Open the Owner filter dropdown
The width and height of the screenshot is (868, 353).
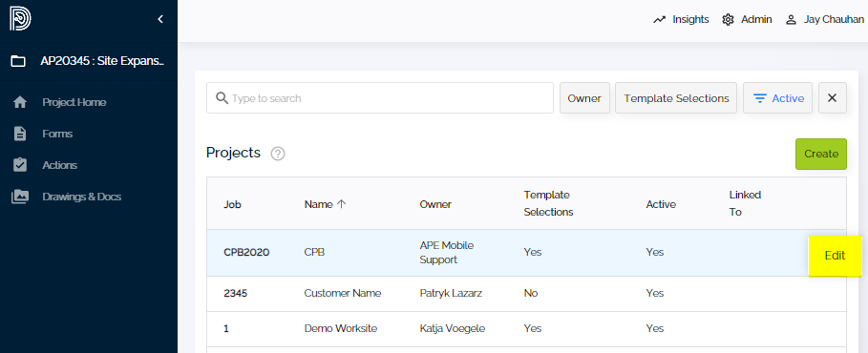[584, 98]
